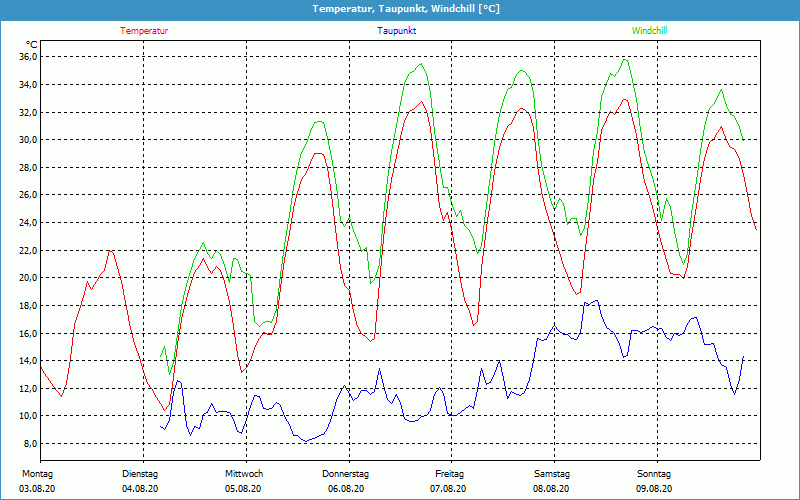This screenshot has height=500, width=800.
Task: Select the Dienstag day label
Action: coord(140,474)
